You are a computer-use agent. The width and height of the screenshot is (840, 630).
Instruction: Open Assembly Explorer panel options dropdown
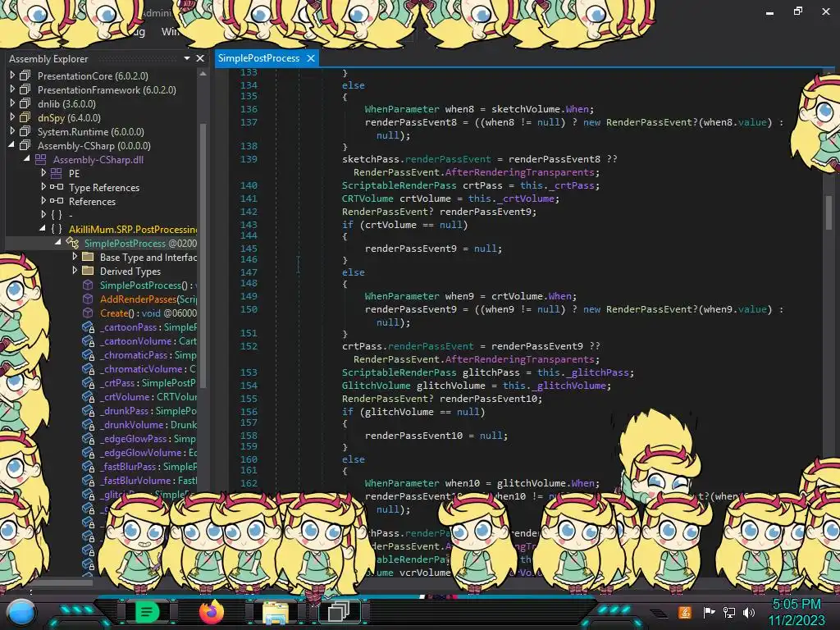tap(187, 58)
